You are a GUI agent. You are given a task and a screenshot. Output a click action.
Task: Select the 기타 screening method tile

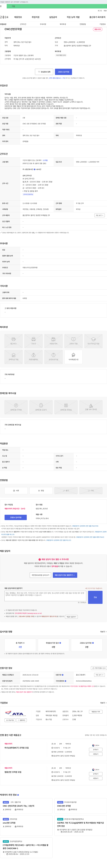91,491
